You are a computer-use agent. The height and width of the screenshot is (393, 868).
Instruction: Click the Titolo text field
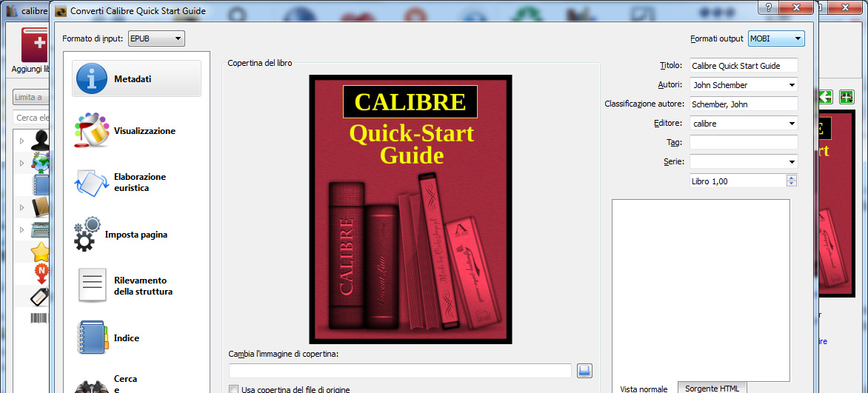(x=744, y=65)
